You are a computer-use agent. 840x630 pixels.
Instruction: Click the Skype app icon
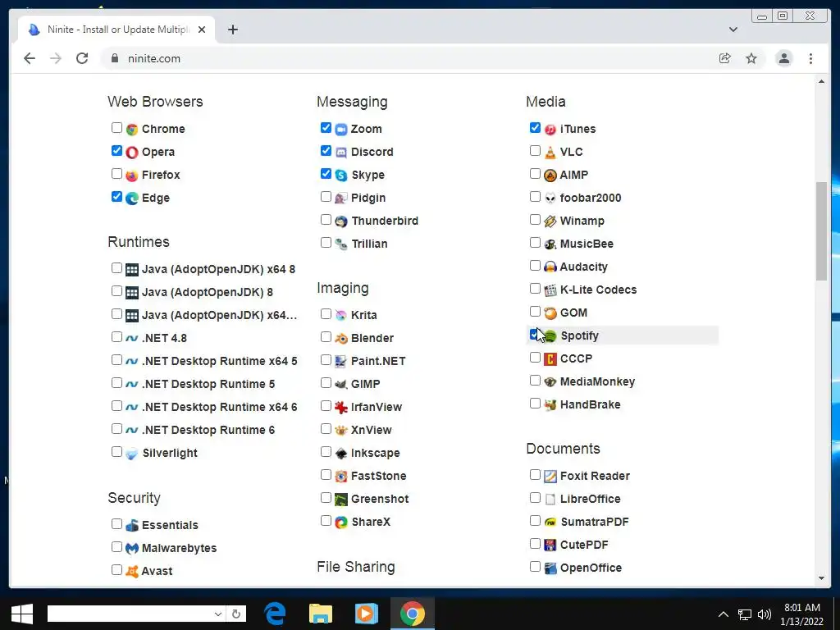[341, 176]
